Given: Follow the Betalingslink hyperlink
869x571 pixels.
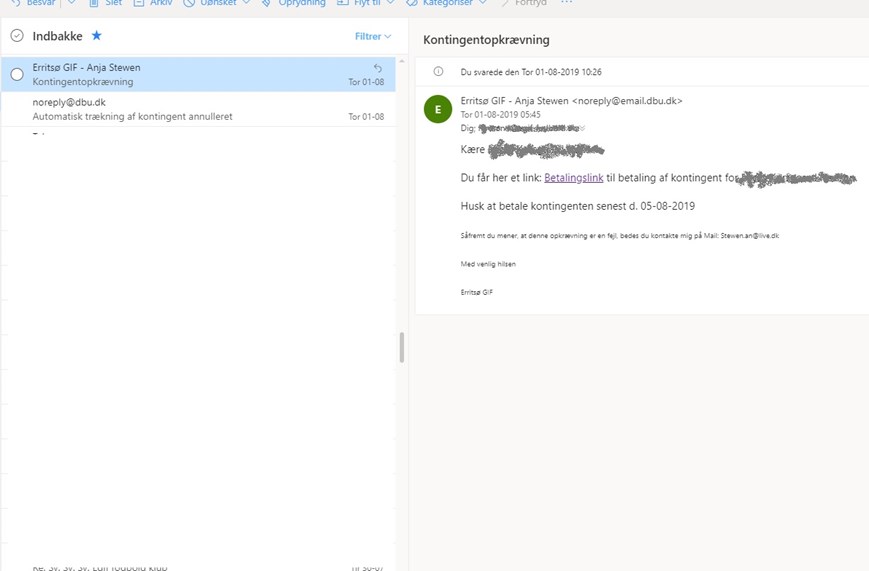Looking at the screenshot, I should point(574,178).
